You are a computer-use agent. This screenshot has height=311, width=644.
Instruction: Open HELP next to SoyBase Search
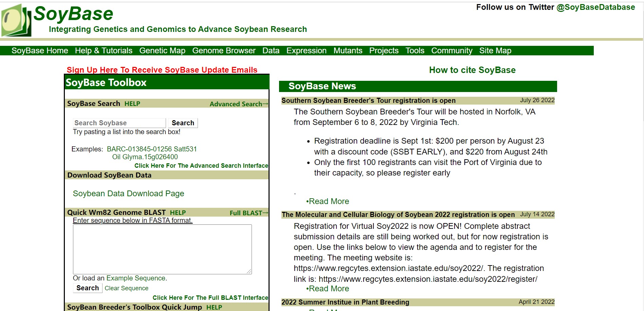tap(132, 104)
